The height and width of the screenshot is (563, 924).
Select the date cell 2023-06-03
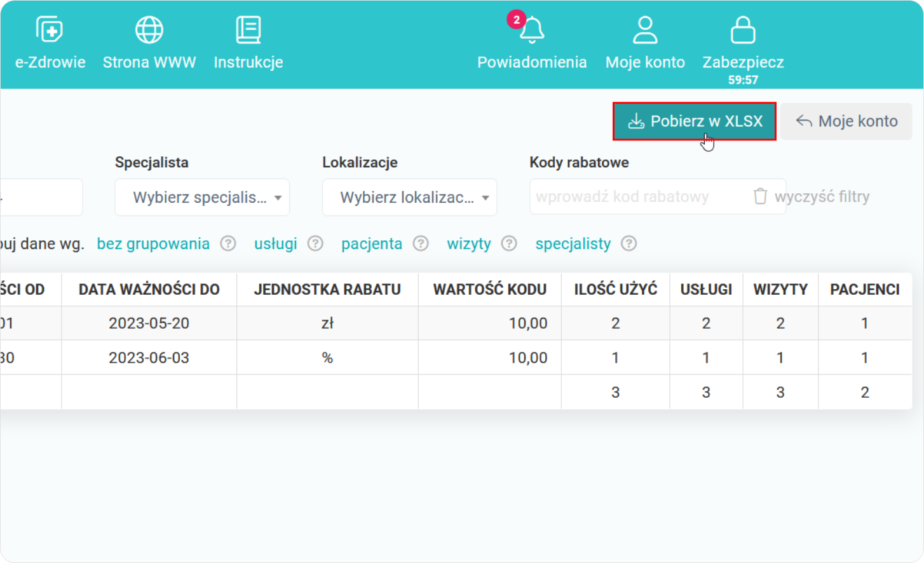coord(149,358)
